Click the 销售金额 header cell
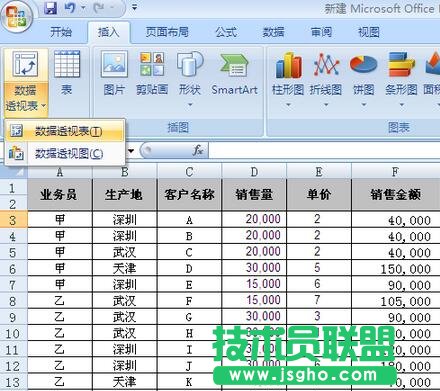Image resolution: width=440 pixels, height=391 pixels. pyautogui.click(x=396, y=195)
